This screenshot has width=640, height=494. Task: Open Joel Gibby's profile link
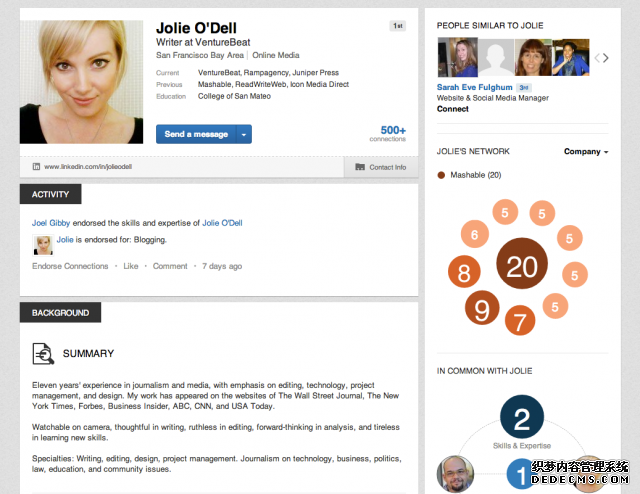pos(51,223)
